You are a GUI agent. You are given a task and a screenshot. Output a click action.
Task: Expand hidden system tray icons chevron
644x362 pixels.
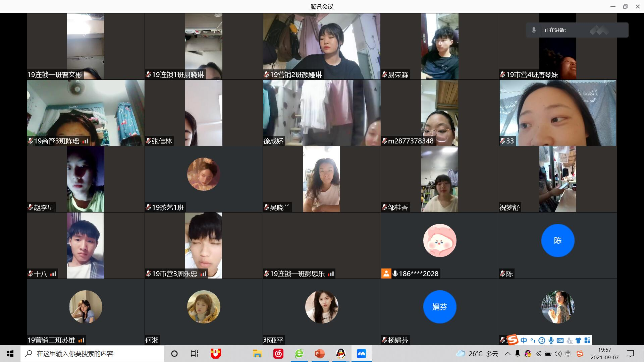(x=508, y=354)
